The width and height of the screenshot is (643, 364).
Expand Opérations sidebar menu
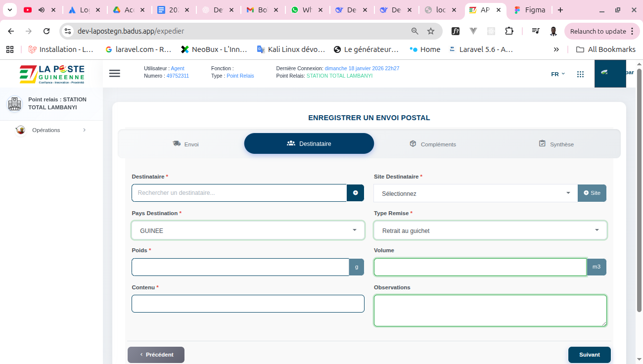pyautogui.click(x=51, y=130)
